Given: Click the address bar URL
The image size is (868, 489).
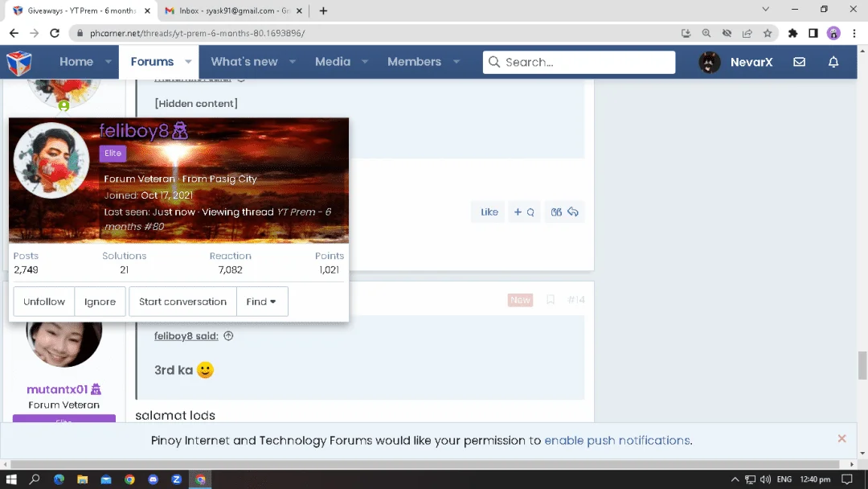Looking at the screenshot, I should (198, 33).
